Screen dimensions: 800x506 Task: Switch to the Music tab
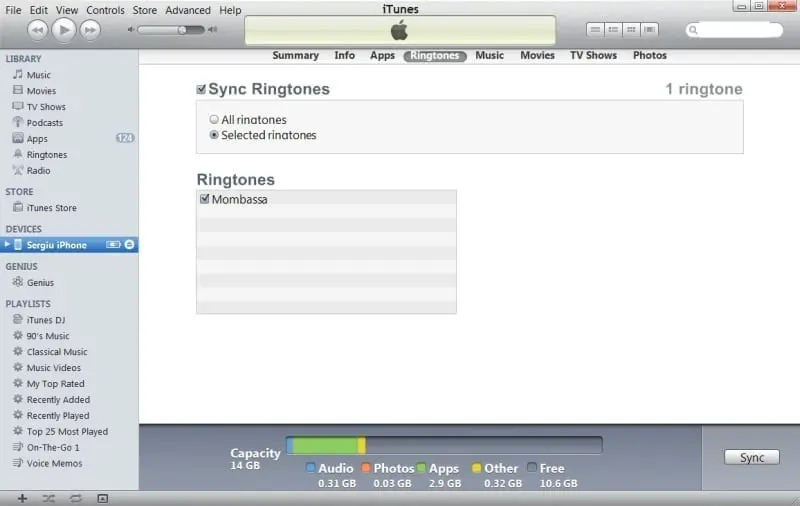click(x=489, y=56)
